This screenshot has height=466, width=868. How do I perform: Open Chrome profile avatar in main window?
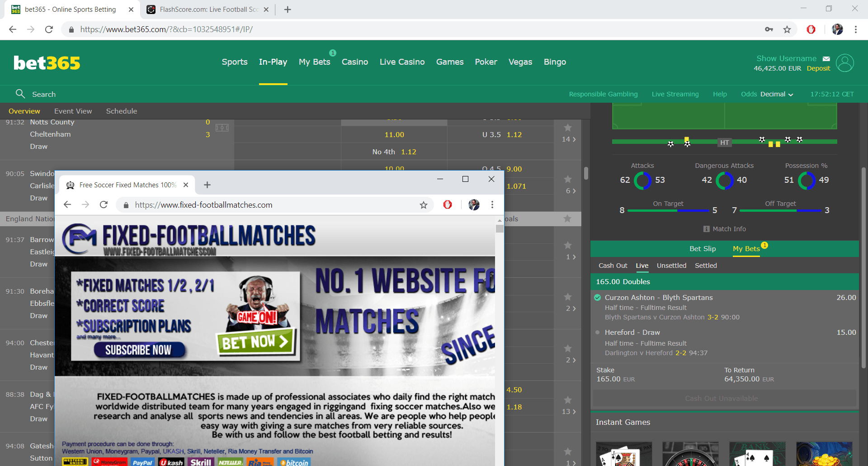click(x=837, y=29)
